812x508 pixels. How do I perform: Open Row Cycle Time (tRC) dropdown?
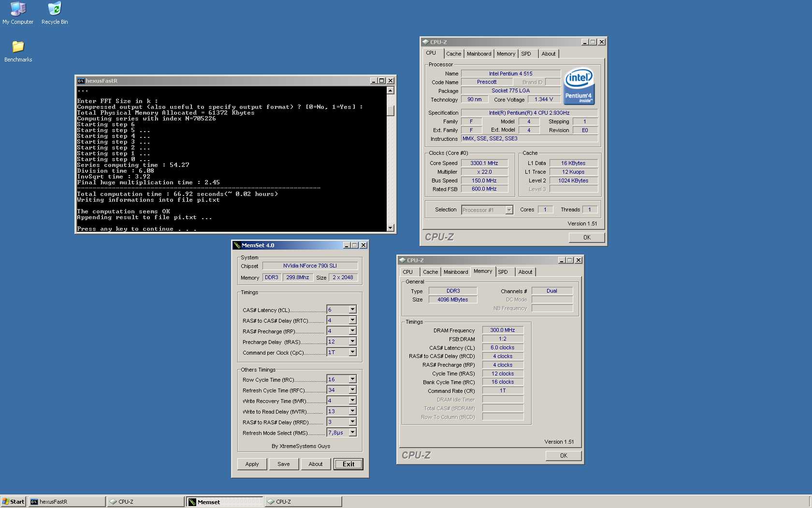tap(353, 379)
